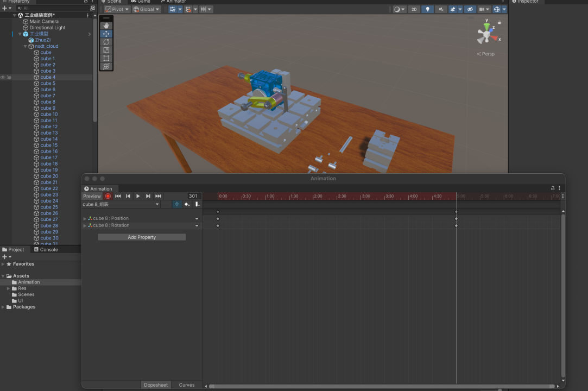Viewport: 588px width, 391px height.
Task: Toggle hidden objects visibility eye icon
Action: click(470, 9)
